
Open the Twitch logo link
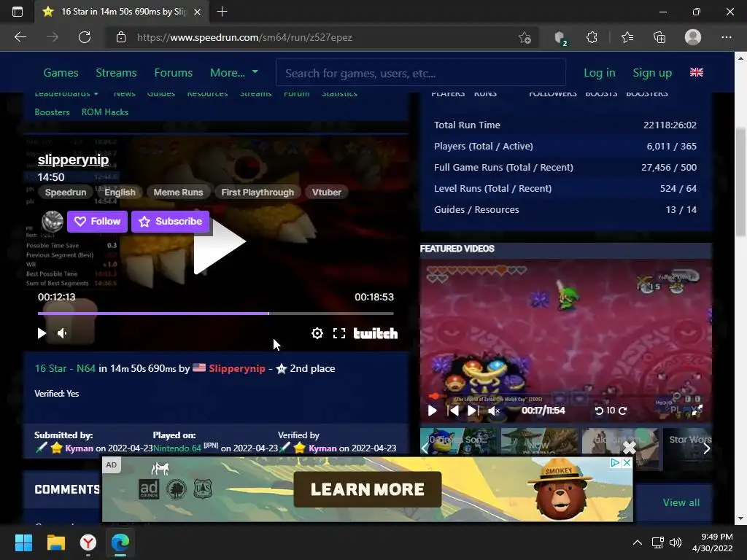[376, 333]
